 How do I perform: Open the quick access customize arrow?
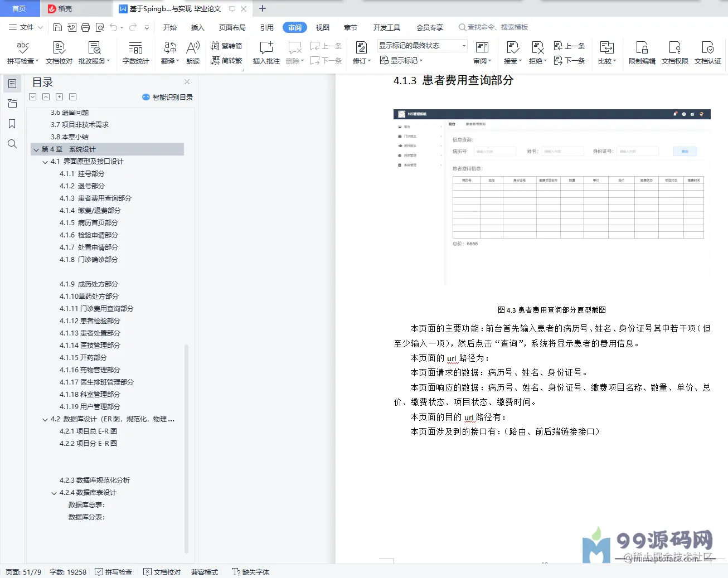coord(147,27)
